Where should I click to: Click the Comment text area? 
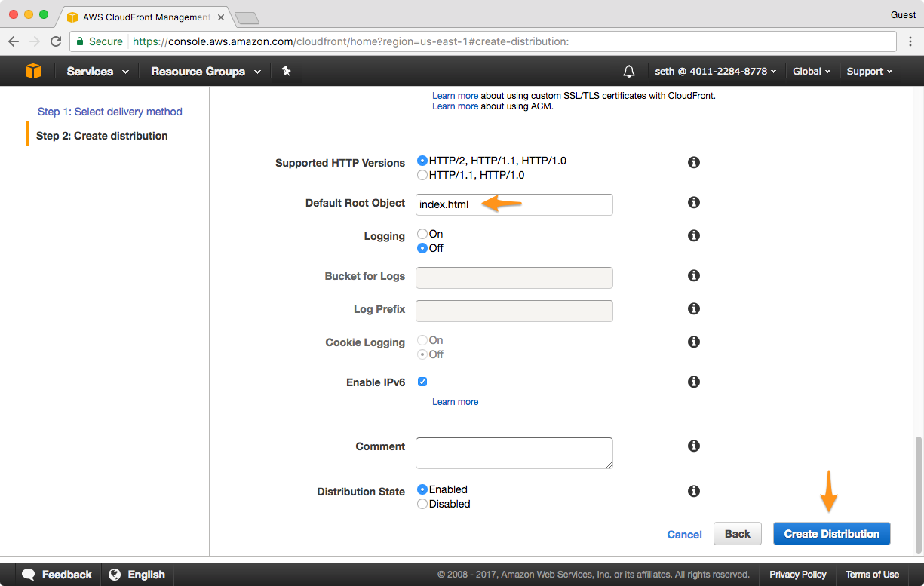(x=514, y=453)
